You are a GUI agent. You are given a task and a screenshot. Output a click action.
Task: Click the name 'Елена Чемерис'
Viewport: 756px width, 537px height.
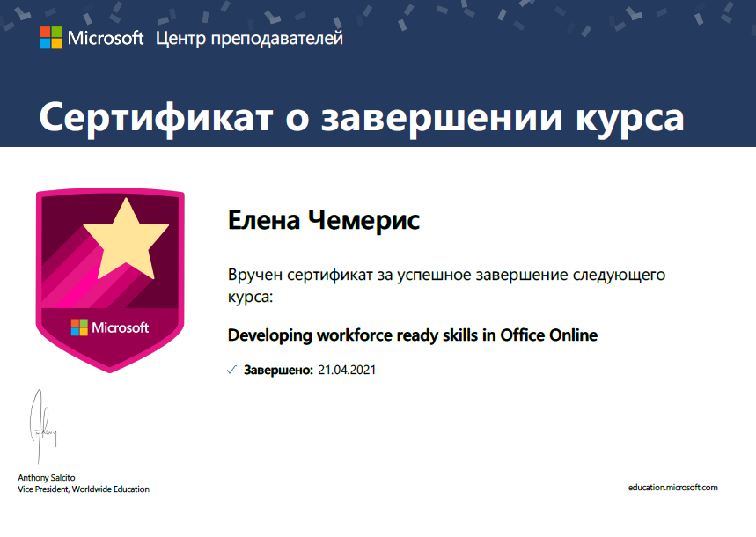click(324, 220)
